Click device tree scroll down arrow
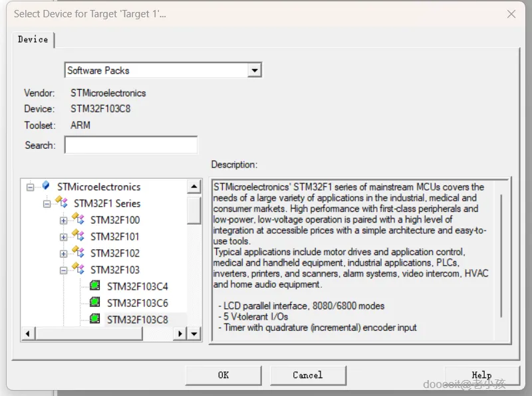Image resolution: width=532 pixels, height=396 pixels. (194, 334)
